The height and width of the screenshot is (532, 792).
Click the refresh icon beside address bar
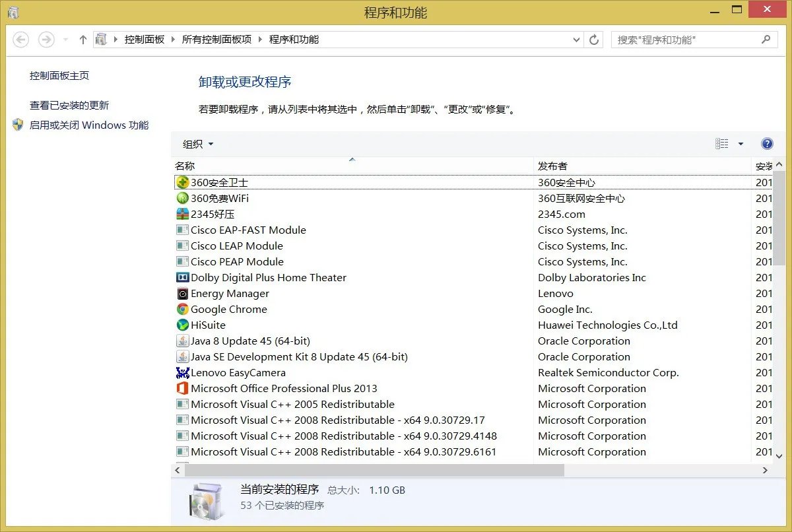(593, 39)
